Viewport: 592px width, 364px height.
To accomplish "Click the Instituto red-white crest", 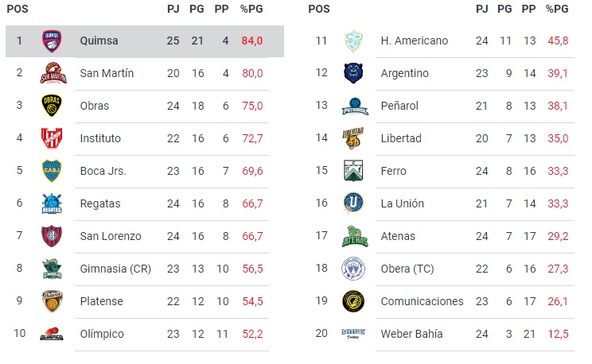I will coord(52,138).
